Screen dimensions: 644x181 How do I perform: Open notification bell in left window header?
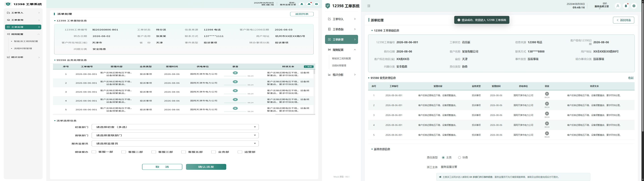point(309,4)
